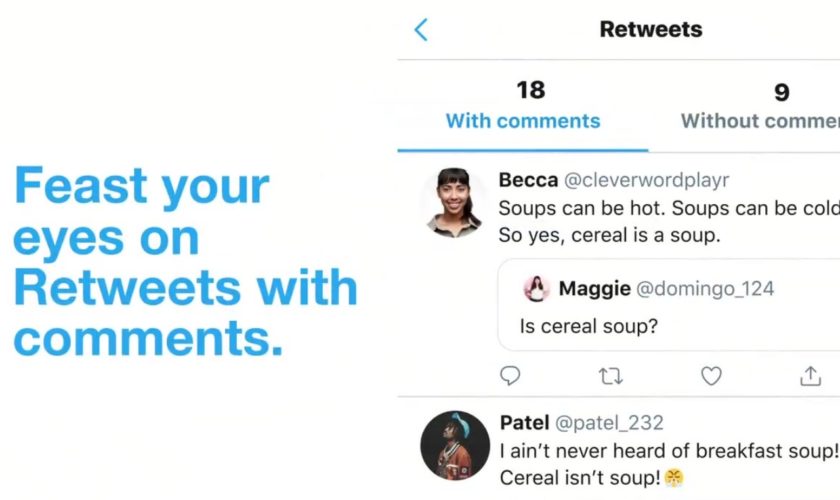Tap Maggie's small avatar in quoted tweet
This screenshot has height=500, width=840.
point(537,289)
